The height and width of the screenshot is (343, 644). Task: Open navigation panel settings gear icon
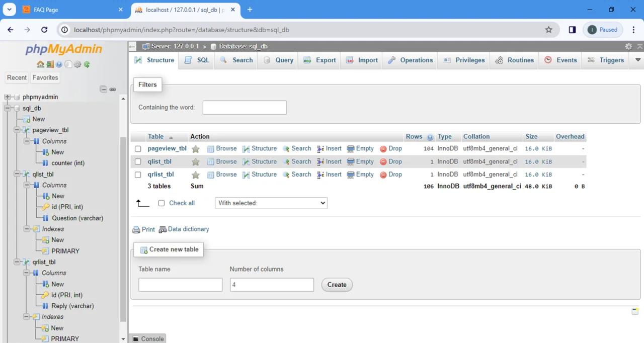pyautogui.click(x=77, y=64)
